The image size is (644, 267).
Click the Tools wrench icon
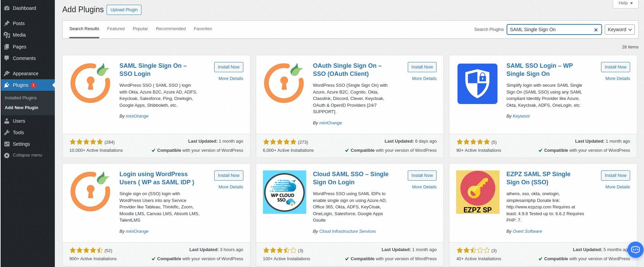[7, 132]
